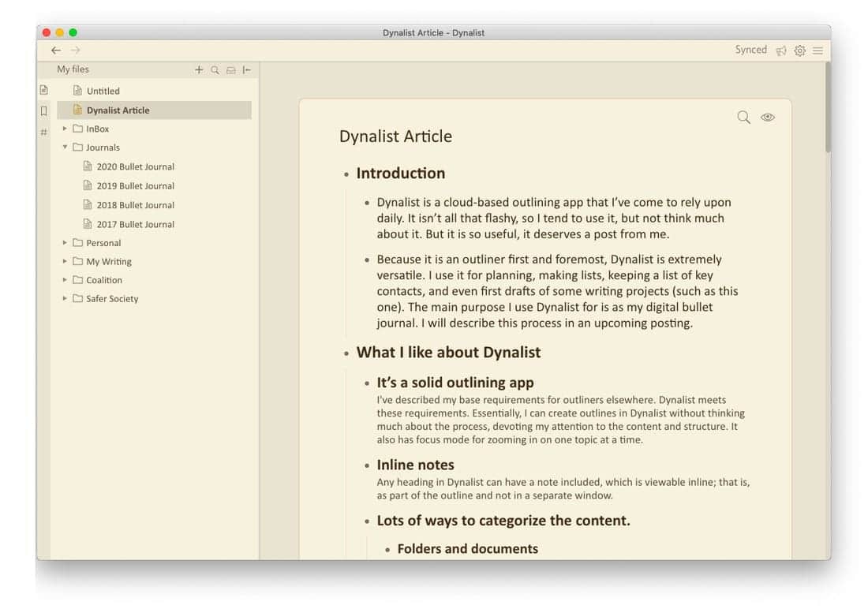Collapse the Journals folder
Viewport: 868px width, 609px height.
pyautogui.click(x=65, y=148)
